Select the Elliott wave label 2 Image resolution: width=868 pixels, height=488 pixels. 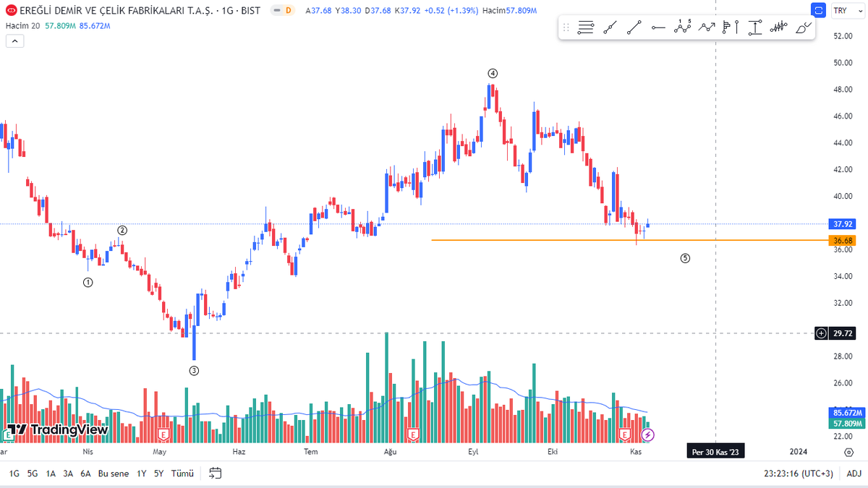point(122,231)
